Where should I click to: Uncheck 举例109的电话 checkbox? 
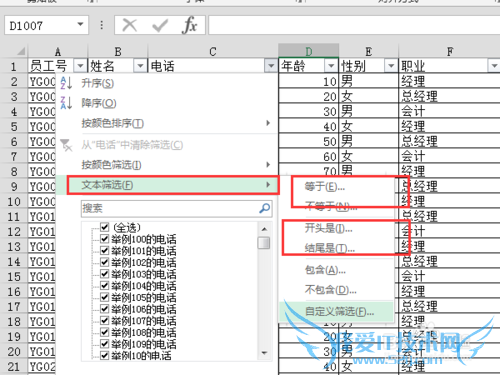105,344
